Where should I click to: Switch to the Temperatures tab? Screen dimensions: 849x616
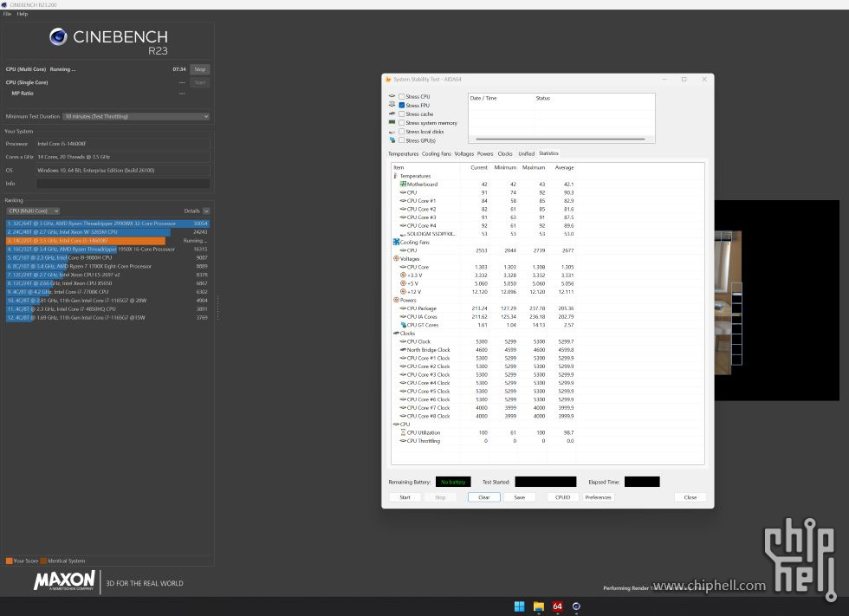(x=403, y=153)
